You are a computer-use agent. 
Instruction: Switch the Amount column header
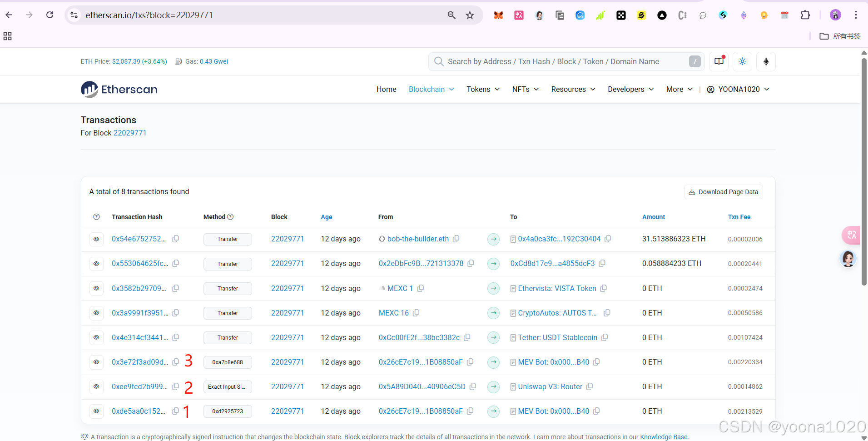(654, 217)
